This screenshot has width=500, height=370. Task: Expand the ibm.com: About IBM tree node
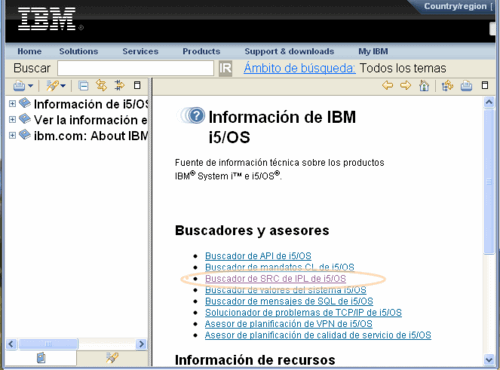12,135
